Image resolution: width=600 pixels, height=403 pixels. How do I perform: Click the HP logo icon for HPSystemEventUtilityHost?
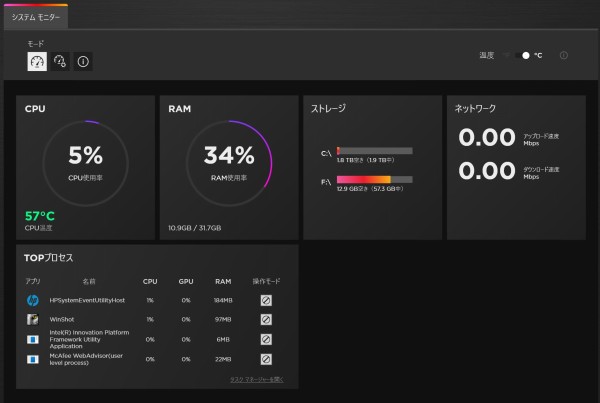click(33, 299)
